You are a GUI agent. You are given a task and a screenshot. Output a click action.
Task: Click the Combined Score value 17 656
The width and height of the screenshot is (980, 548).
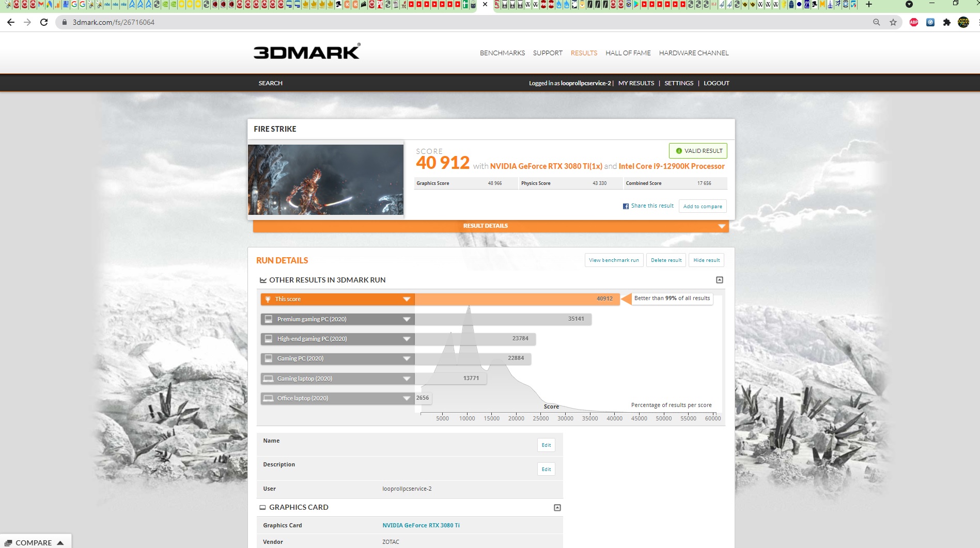pyautogui.click(x=704, y=183)
